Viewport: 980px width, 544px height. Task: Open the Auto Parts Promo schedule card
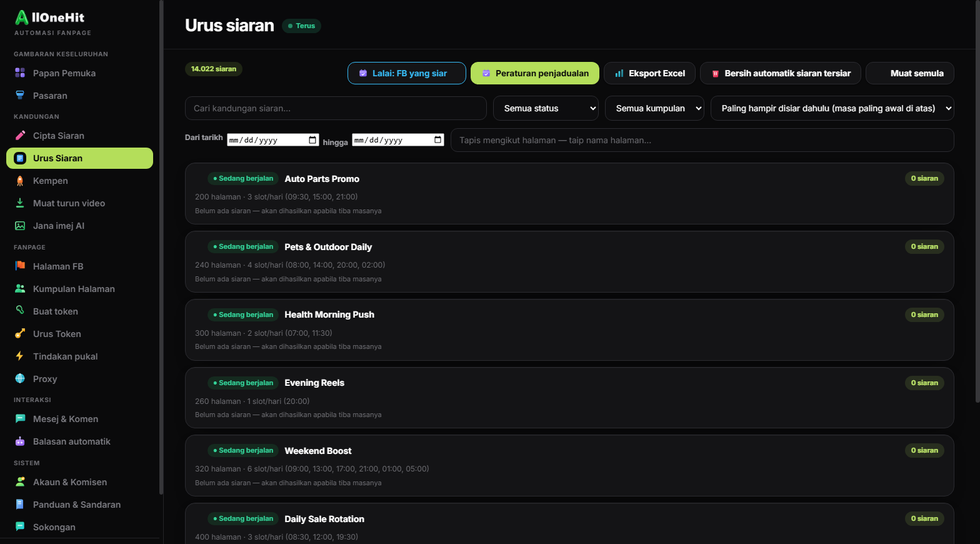tap(569, 194)
